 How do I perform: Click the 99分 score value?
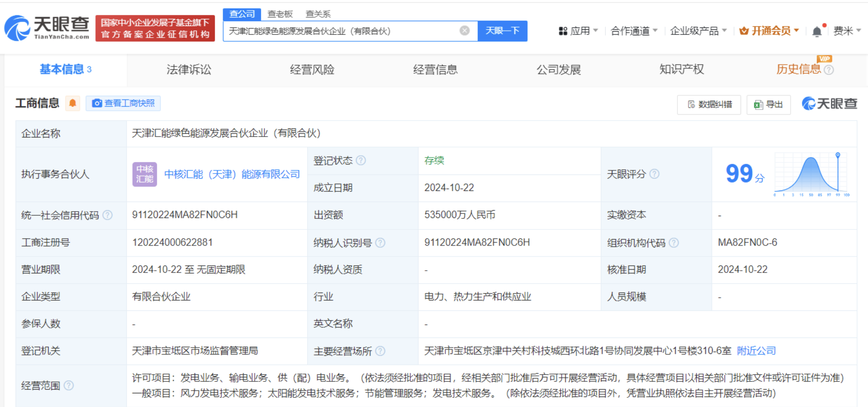click(x=745, y=174)
